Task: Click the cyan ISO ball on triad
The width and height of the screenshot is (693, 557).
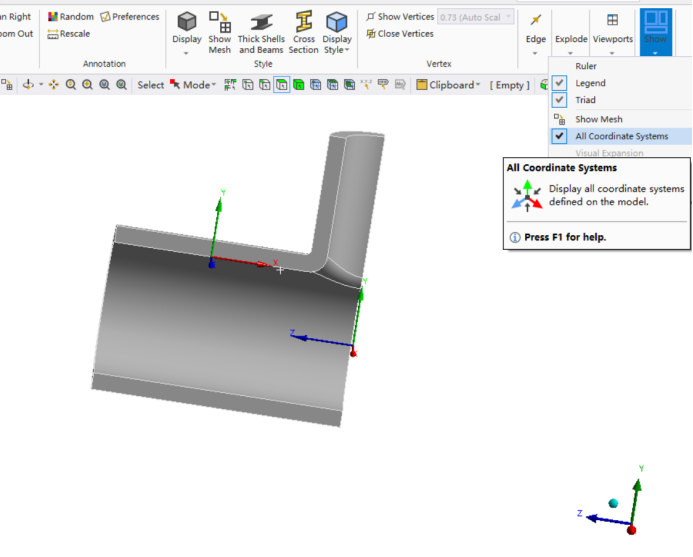Action: tap(613, 503)
